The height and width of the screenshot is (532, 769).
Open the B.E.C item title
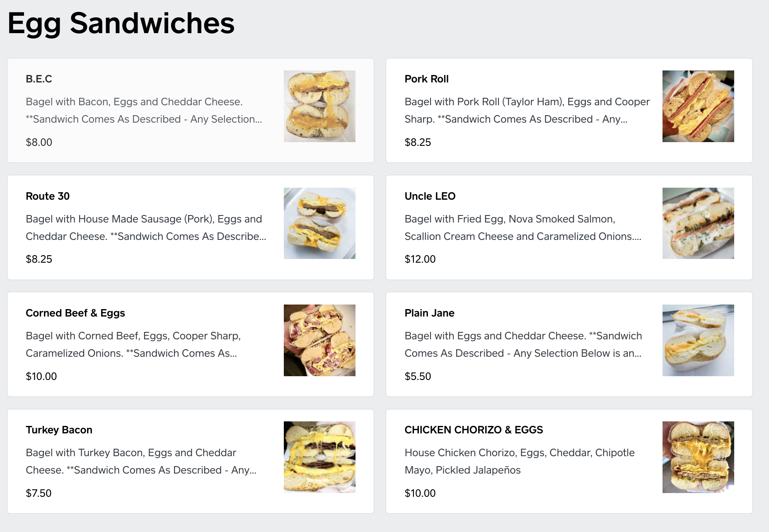coord(39,79)
